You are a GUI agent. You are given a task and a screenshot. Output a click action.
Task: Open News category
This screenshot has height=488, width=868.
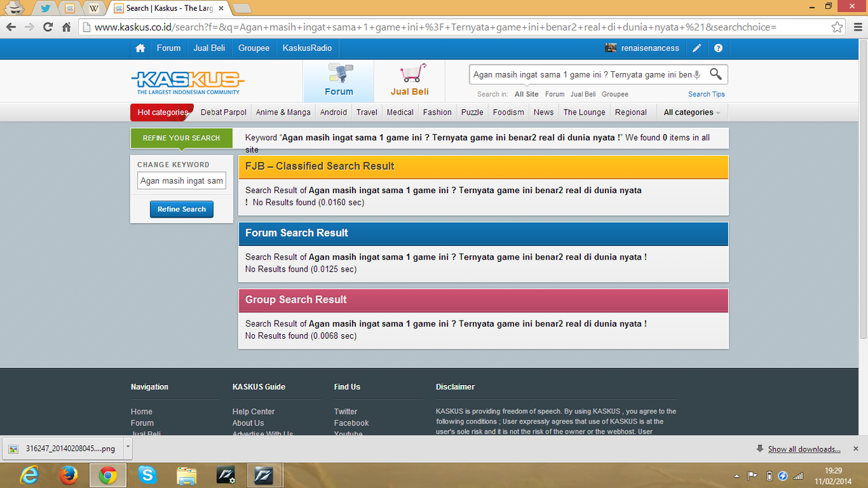point(543,113)
